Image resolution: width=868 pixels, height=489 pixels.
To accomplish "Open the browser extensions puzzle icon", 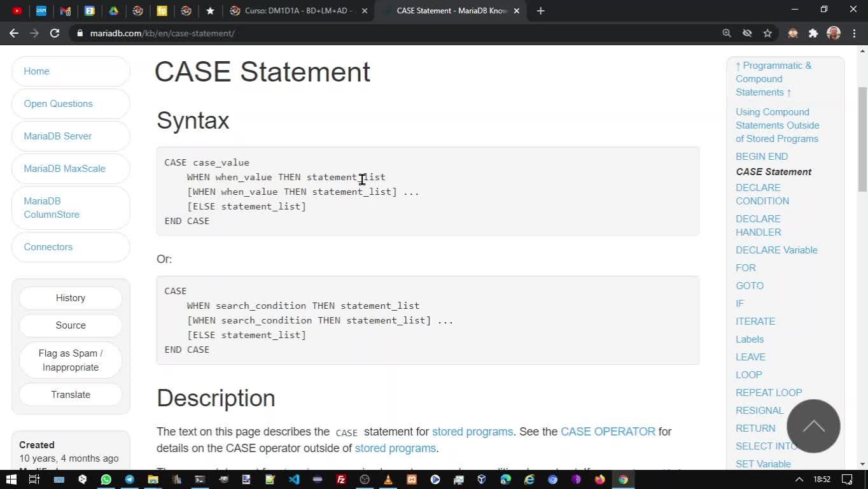I will coord(813,33).
